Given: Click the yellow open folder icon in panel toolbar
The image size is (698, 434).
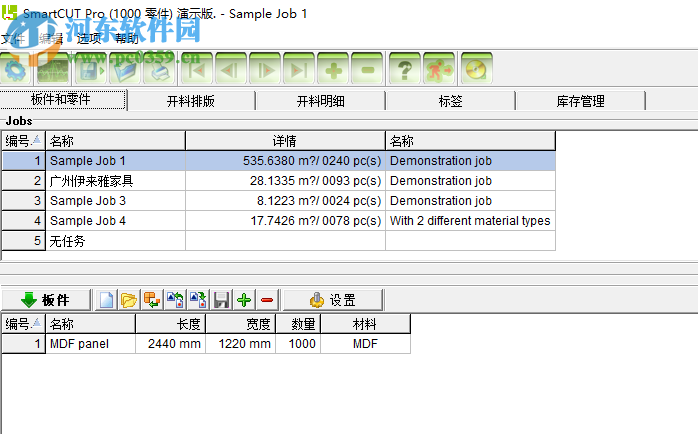Looking at the screenshot, I should pyautogui.click(x=129, y=300).
